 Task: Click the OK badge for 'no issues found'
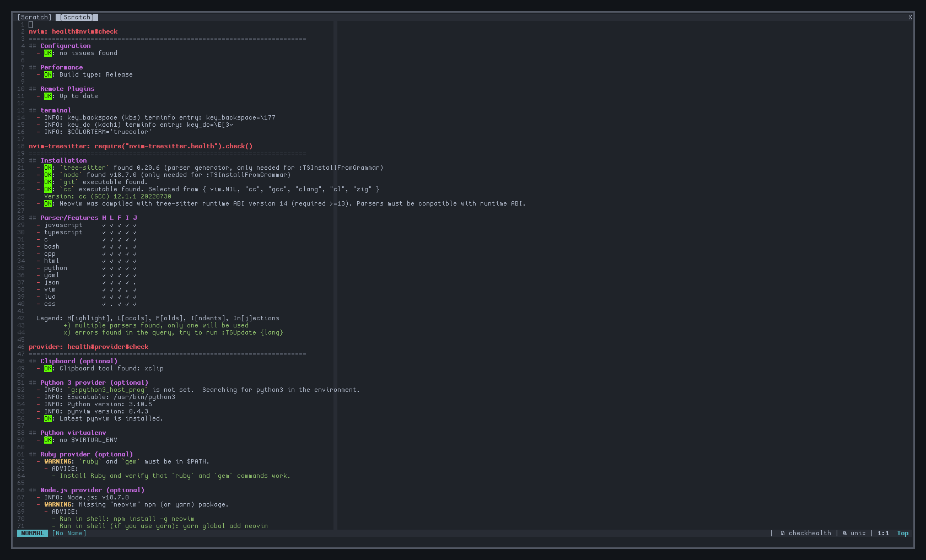point(48,53)
